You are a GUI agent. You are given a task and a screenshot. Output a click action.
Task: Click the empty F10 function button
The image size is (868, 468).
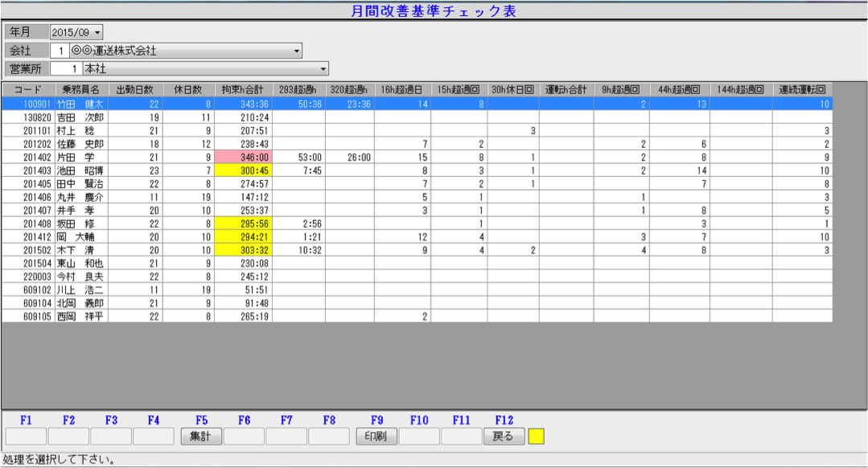click(419, 437)
